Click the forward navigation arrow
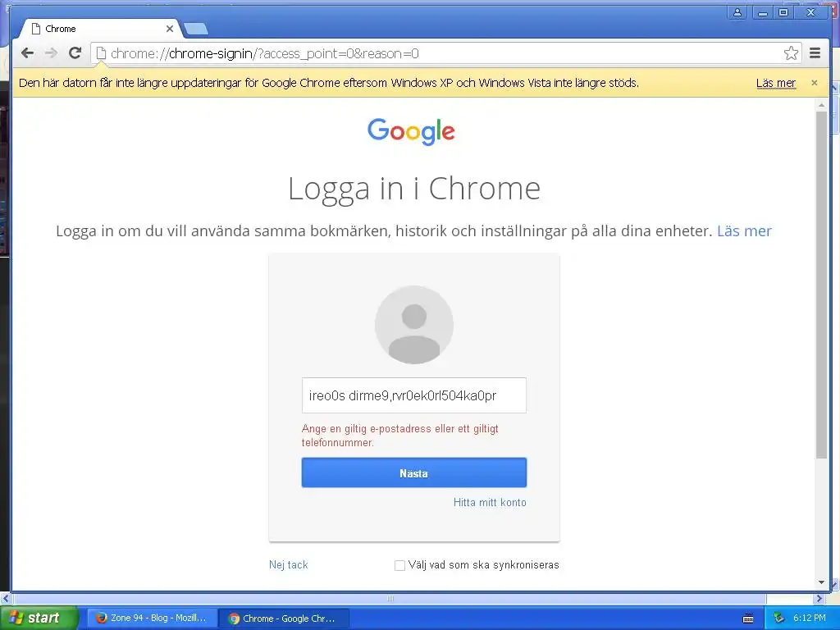This screenshot has height=630, width=840. point(51,53)
